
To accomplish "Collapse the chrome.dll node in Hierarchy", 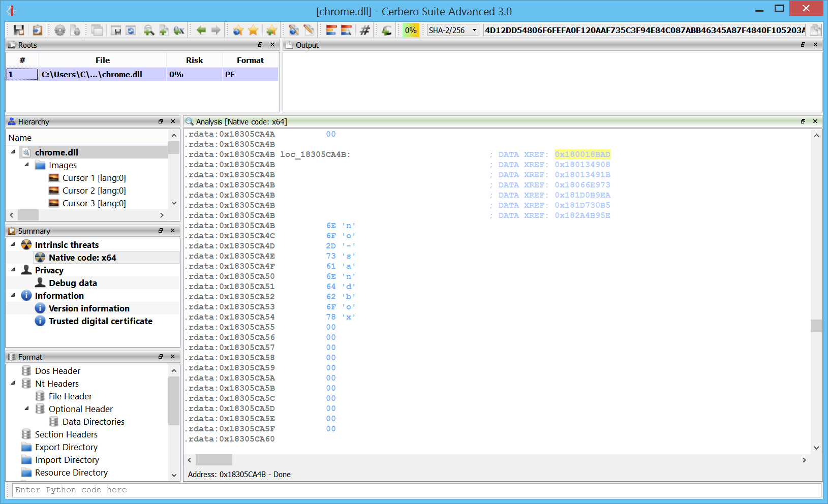I will 13,152.
